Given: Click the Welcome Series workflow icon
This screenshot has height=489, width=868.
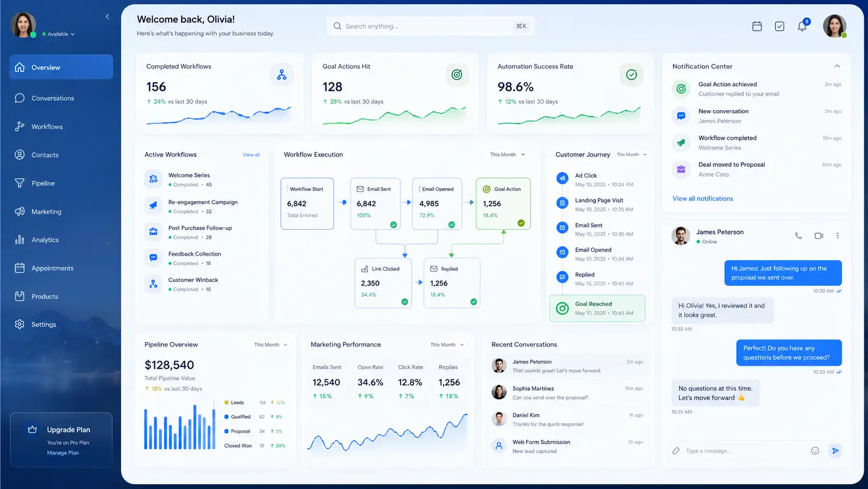Looking at the screenshot, I should [153, 179].
